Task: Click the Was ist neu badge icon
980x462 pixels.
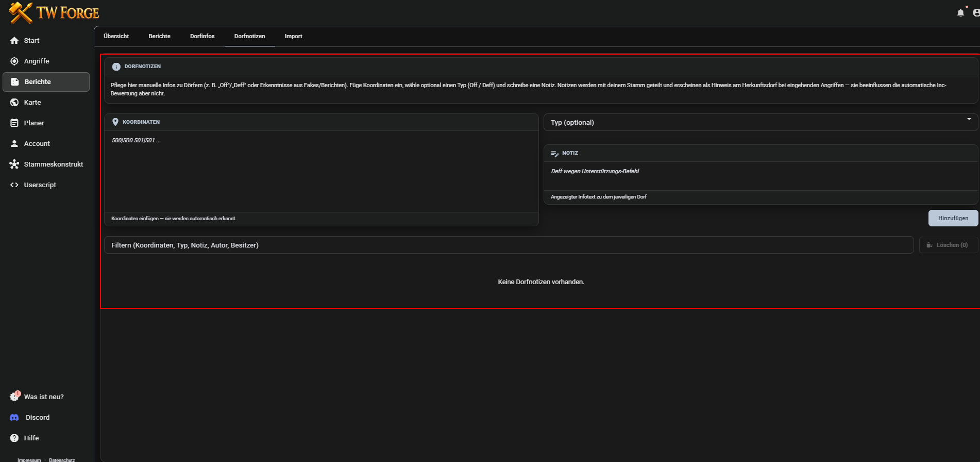Action: click(x=14, y=397)
